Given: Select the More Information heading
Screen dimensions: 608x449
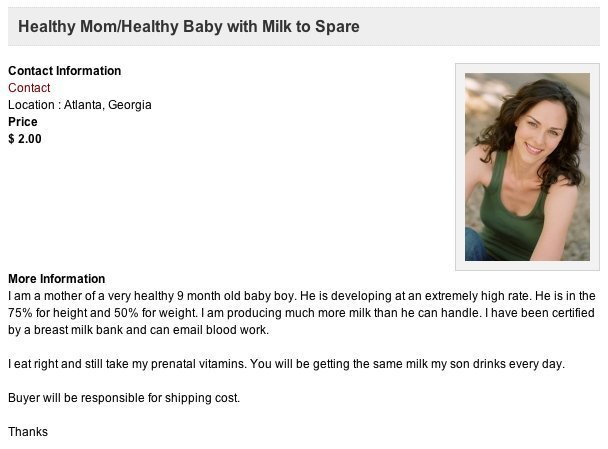Looking at the screenshot, I should tap(57, 279).
